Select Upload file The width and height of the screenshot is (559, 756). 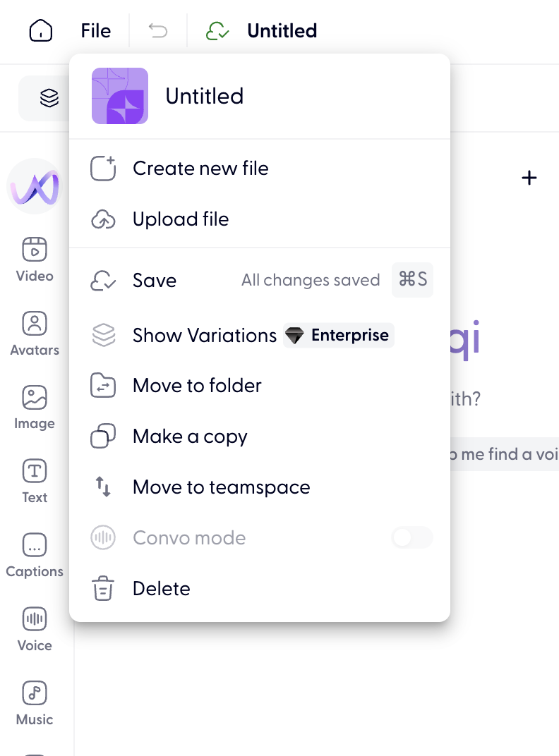(x=260, y=219)
